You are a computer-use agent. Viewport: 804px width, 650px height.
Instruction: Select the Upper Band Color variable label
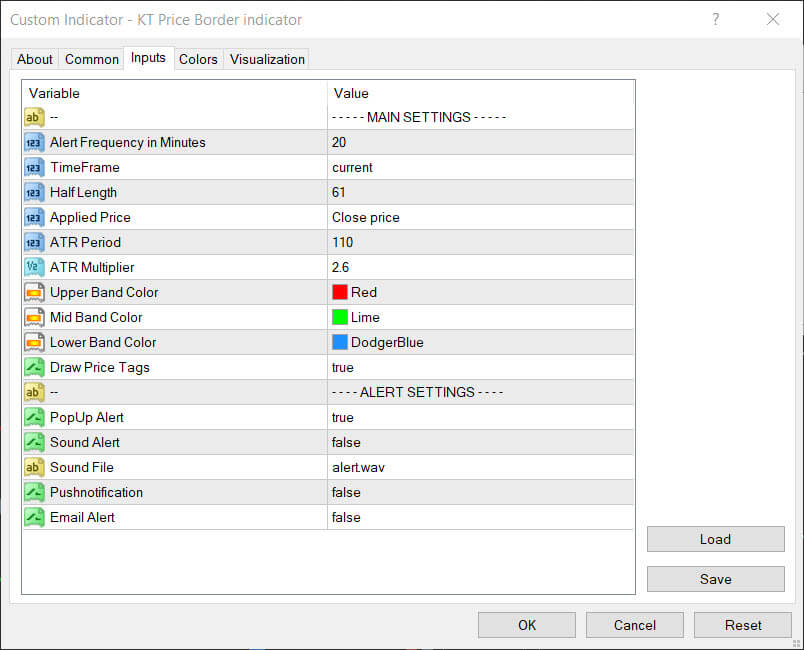coord(104,293)
